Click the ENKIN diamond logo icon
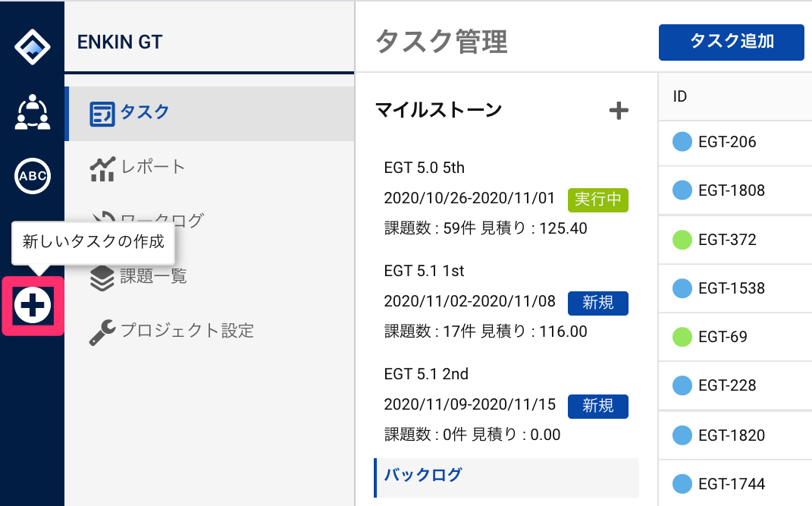Viewport: 812px width, 506px height. [32, 47]
